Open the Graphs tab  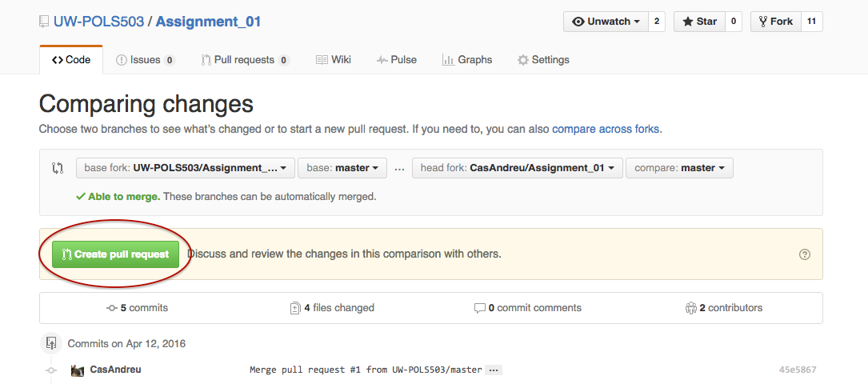point(467,60)
